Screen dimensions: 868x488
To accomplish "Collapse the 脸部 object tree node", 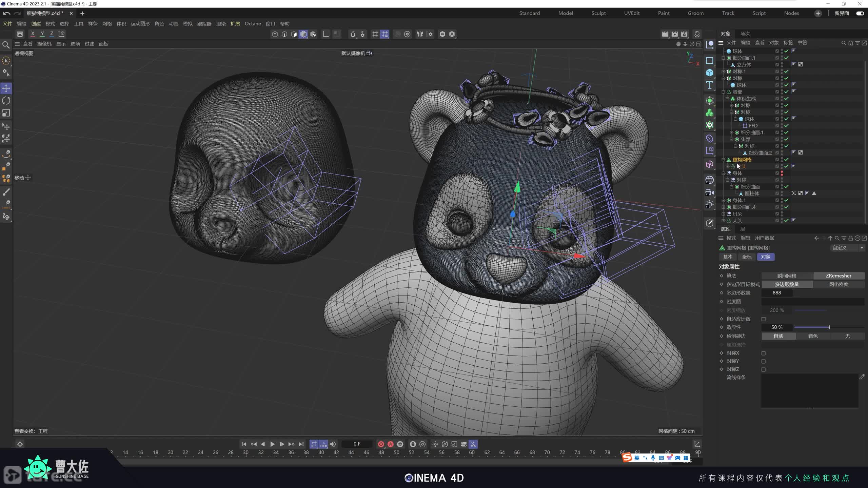I will pos(723,92).
